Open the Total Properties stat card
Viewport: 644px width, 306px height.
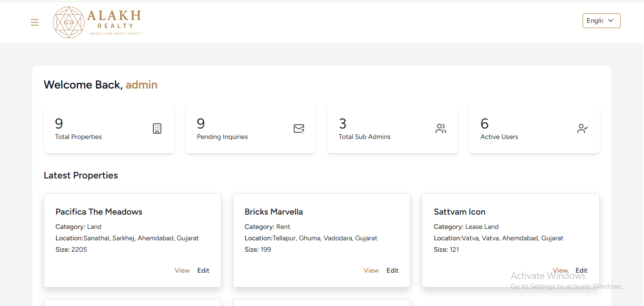(x=109, y=129)
